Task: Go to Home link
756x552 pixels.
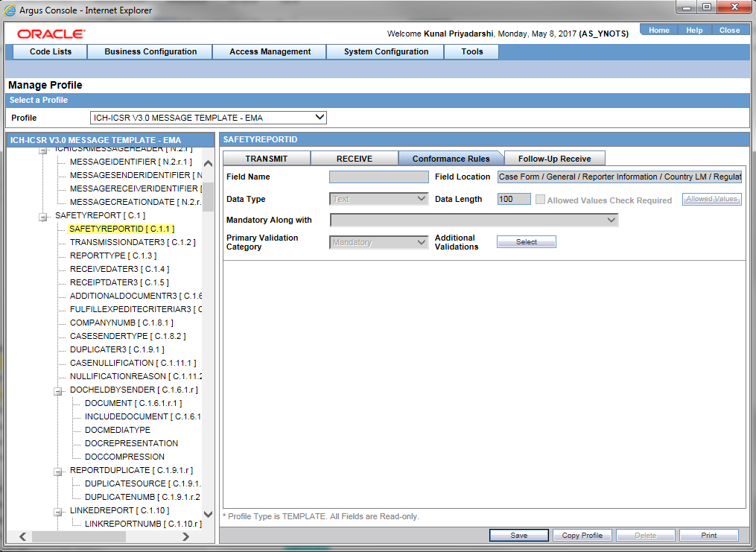Action: pyautogui.click(x=658, y=30)
